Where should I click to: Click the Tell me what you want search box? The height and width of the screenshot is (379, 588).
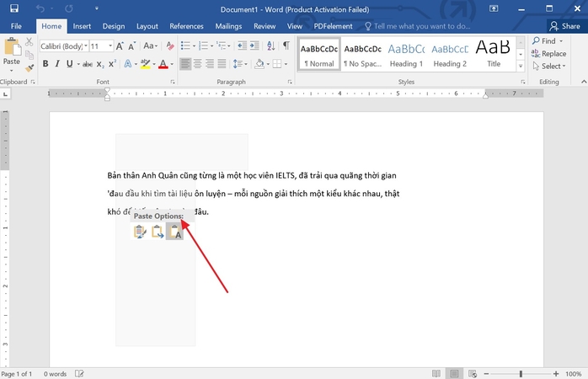click(418, 26)
